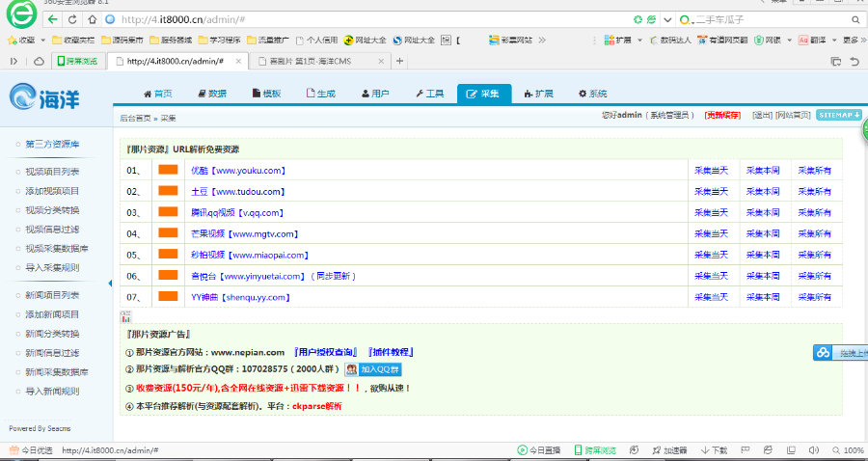868x461 pixels.
Task: Toggle the sidebar panel icon left of tabs
Action: (x=14, y=61)
